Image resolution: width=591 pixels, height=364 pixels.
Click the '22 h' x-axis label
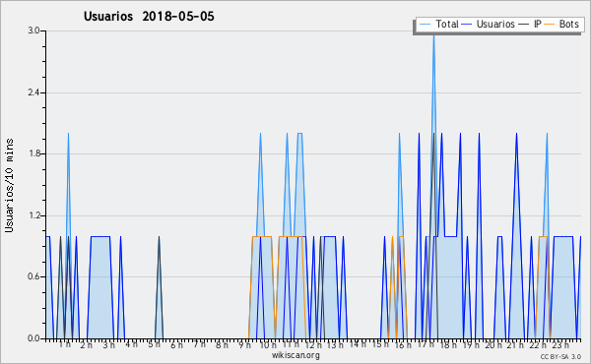538,345
